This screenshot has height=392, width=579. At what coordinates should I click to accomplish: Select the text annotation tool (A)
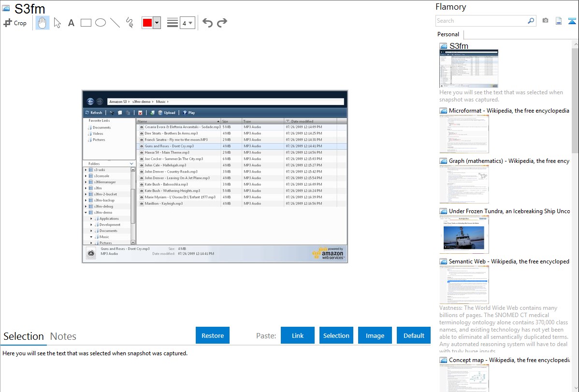(71, 23)
